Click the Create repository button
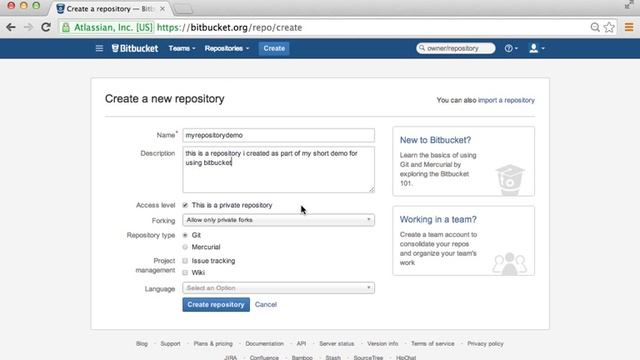Viewport: 640px width, 360px height. 216,304
